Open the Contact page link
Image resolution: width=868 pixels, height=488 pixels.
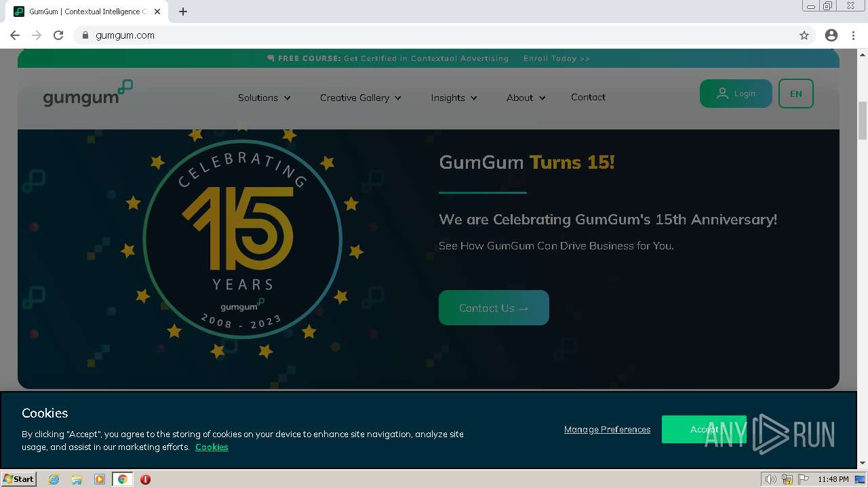point(588,97)
